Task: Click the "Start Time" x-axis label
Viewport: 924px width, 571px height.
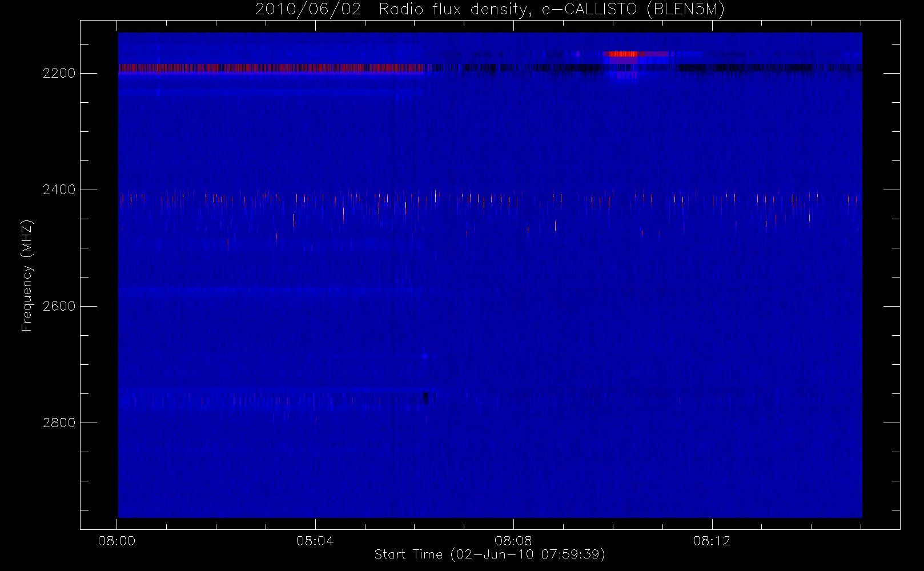Action: pos(489,554)
